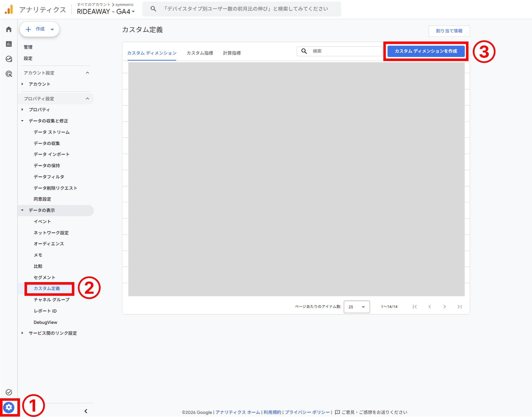Screen dimensions: 532x417
Task: Open the Reports bar chart icon
Action: point(9,44)
